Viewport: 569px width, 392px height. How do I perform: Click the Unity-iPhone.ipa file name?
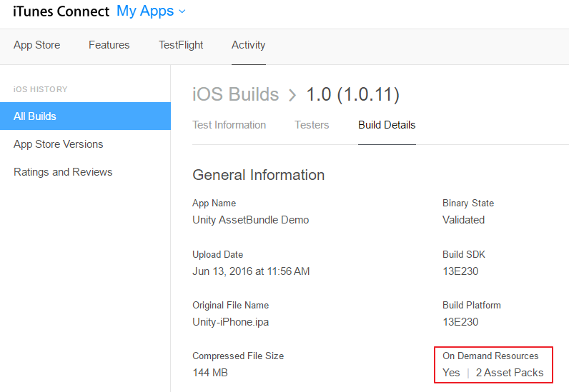[x=230, y=322]
